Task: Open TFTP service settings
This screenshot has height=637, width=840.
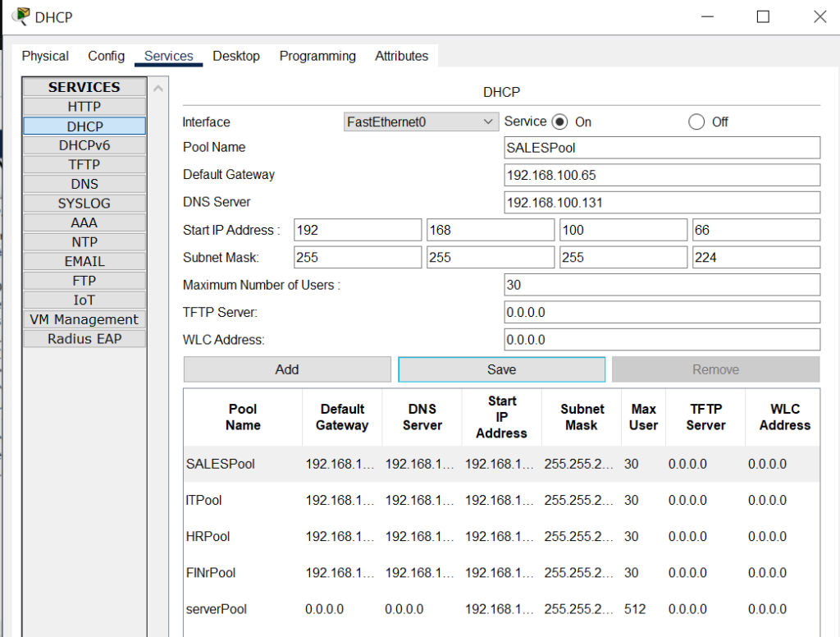Action: coord(84,165)
